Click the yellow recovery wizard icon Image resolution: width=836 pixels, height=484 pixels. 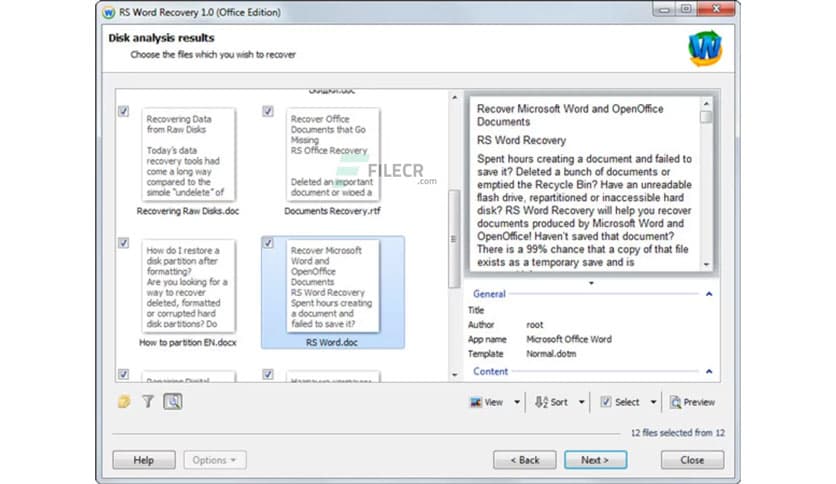[124, 401]
